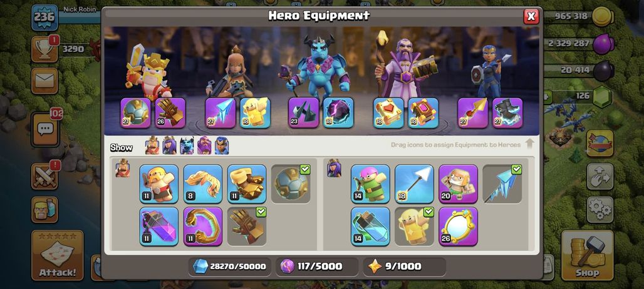Choose the Rage Vial equipment

tap(159, 226)
